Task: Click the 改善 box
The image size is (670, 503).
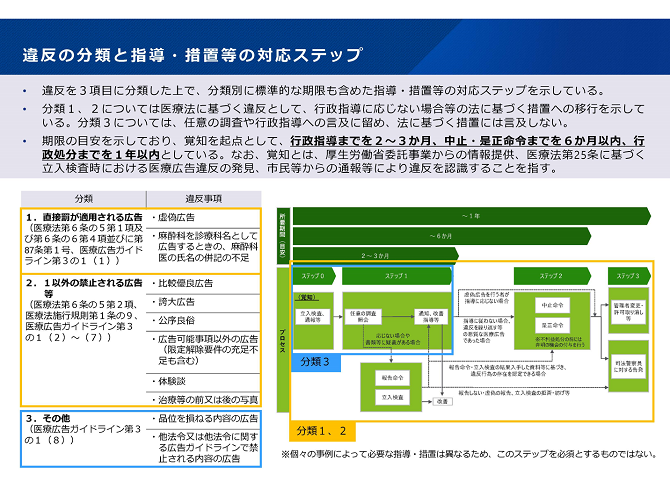Action: click(x=443, y=401)
